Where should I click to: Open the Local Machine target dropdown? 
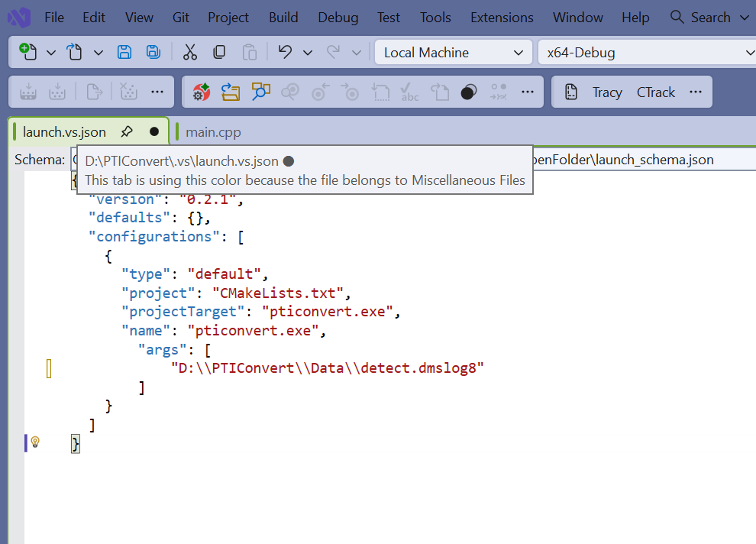452,53
